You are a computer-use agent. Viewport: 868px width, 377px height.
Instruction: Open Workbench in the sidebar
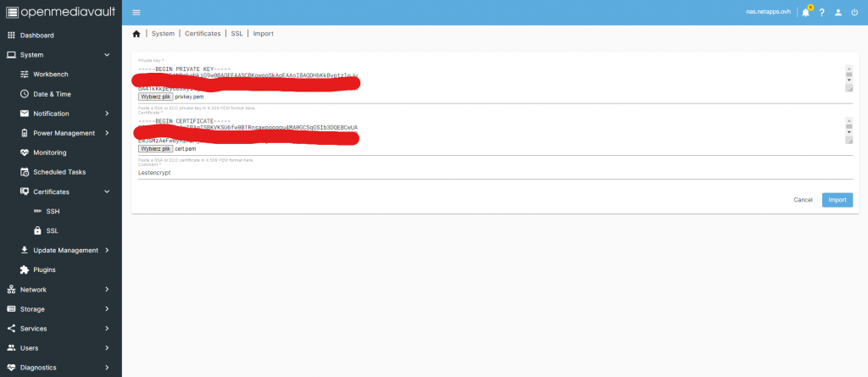tap(52, 75)
